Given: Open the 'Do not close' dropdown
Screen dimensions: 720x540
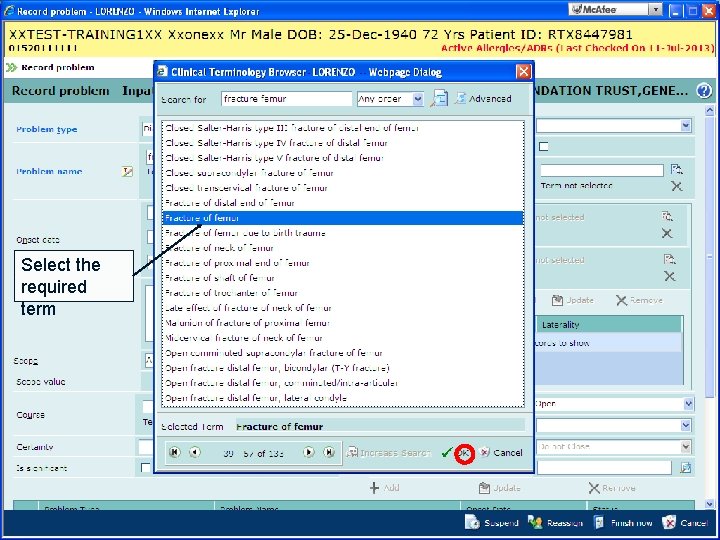Looking at the screenshot, I should [686, 446].
